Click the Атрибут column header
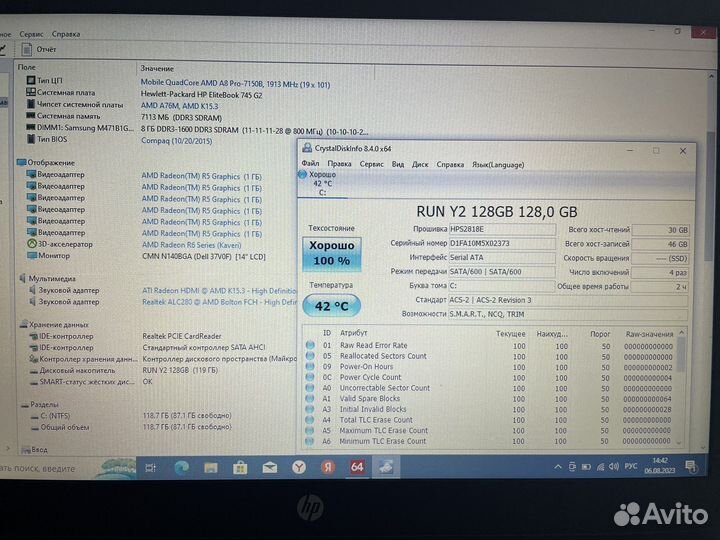720x540 pixels. pyautogui.click(x=353, y=332)
